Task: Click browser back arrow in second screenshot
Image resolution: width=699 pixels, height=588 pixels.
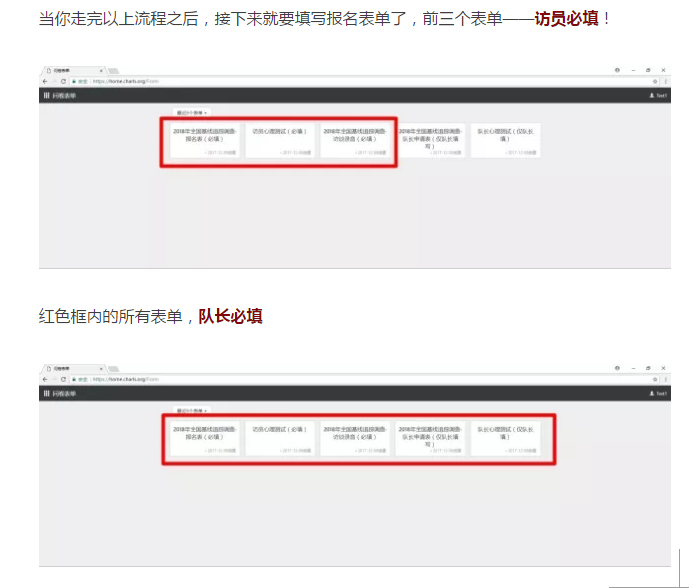Action: click(x=45, y=380)
